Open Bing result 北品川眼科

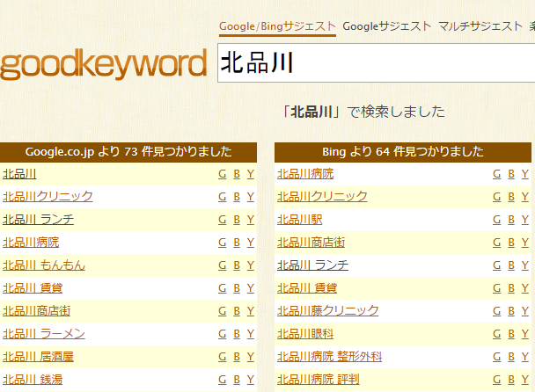(305, 334)
